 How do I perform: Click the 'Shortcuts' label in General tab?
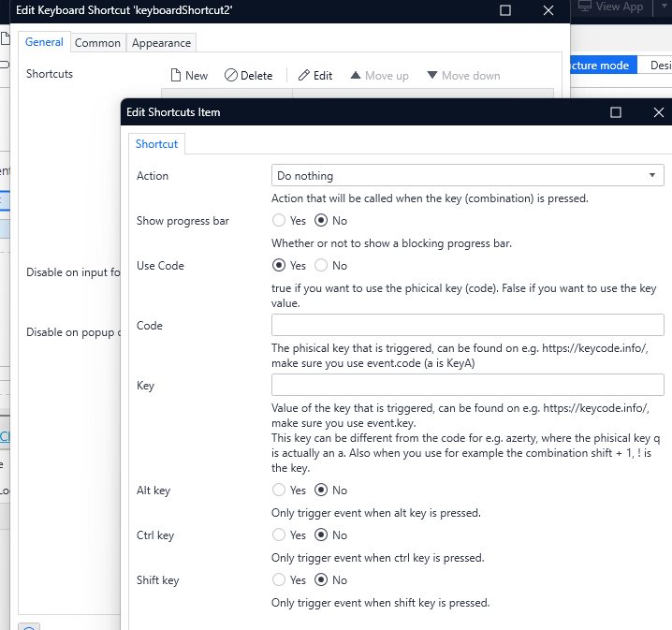(50, 74)
